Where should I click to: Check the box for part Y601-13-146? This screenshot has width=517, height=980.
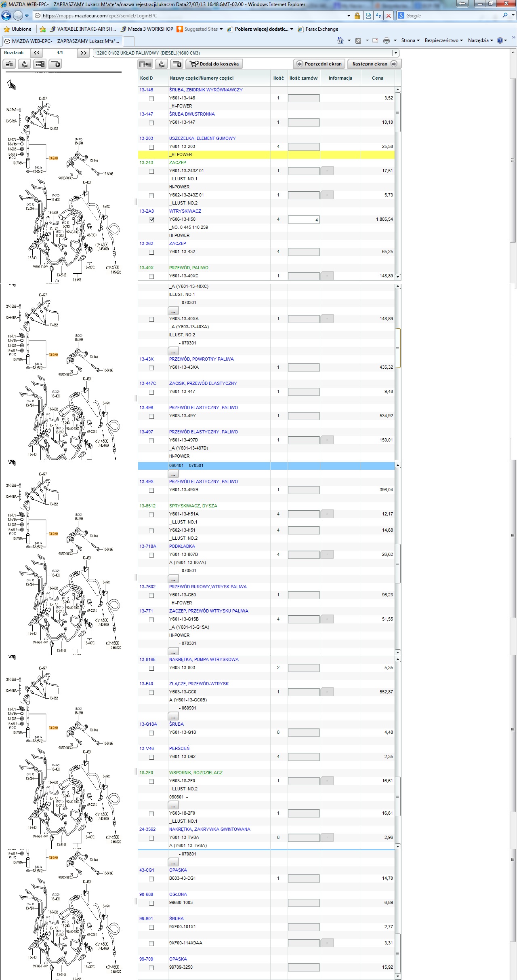click(x=151, y=99)
